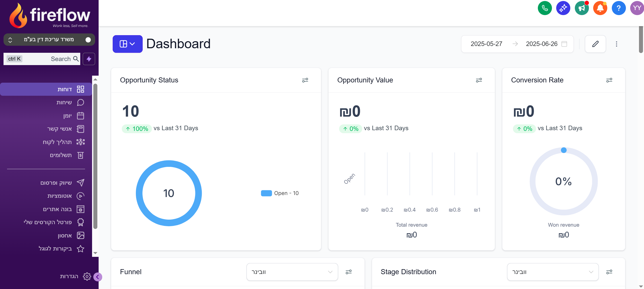The height and width of the screenshot is (289, 644).
Task: Click the green phone call icon
Action: (545, 8)
